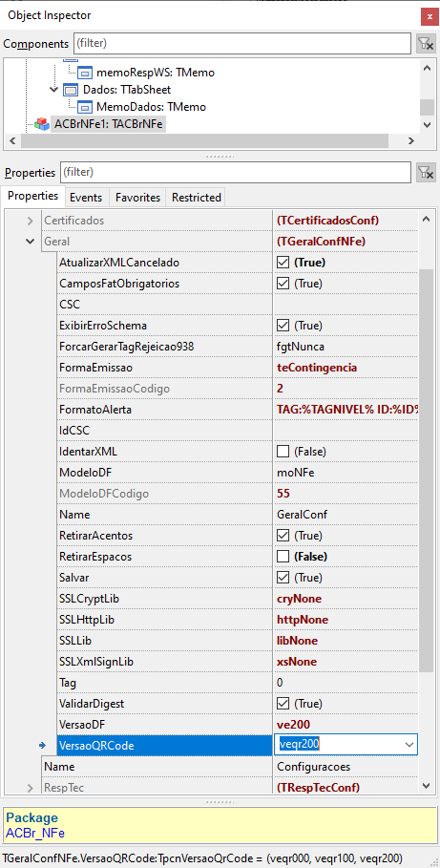Clear the Components filter using funnel icon
This screenshot has width=440, height=868.
click(x=426, y=43)
